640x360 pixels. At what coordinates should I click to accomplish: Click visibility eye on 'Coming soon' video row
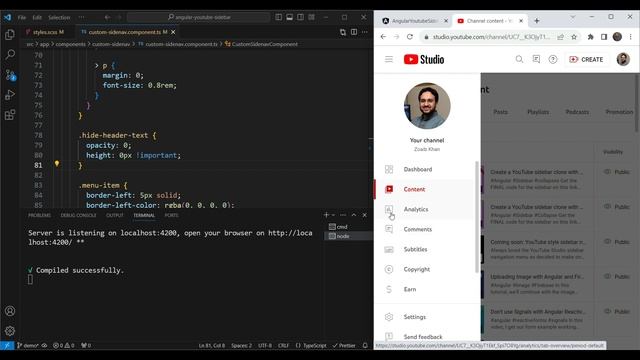pyautogui.click(x=607, y=242)
